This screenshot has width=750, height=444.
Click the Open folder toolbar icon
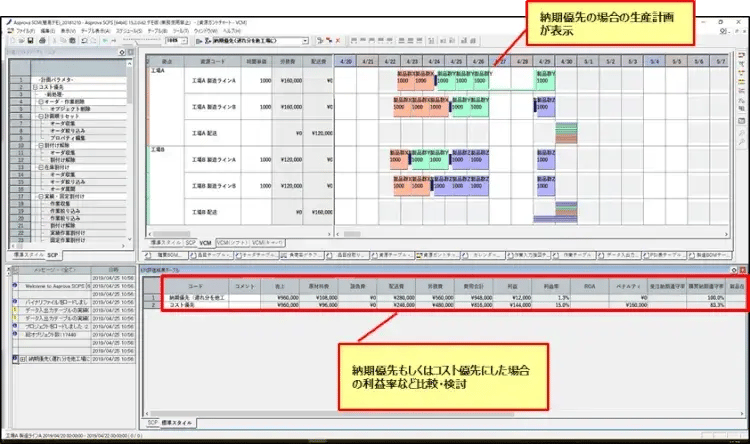coord(21,40)
